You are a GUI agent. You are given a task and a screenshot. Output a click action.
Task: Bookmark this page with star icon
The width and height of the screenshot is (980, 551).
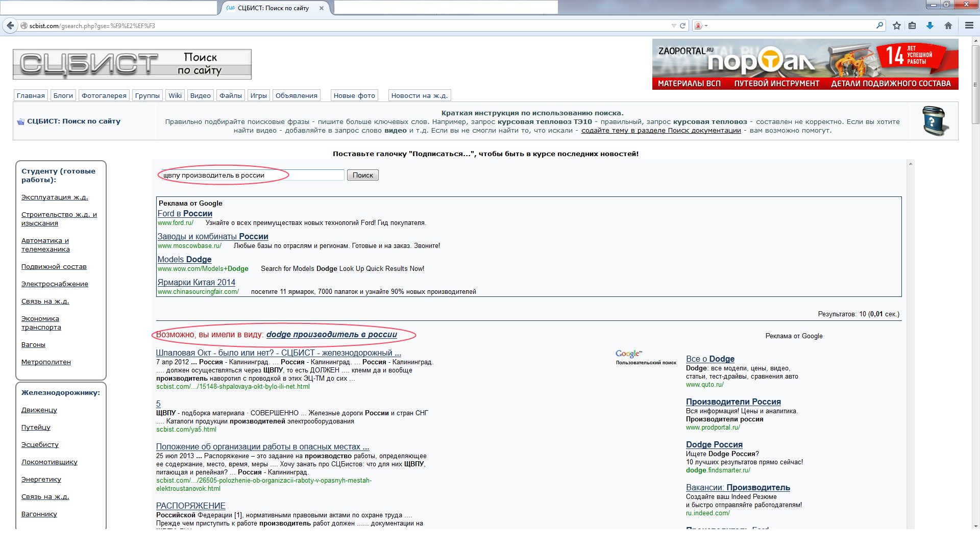coord(897,26)
